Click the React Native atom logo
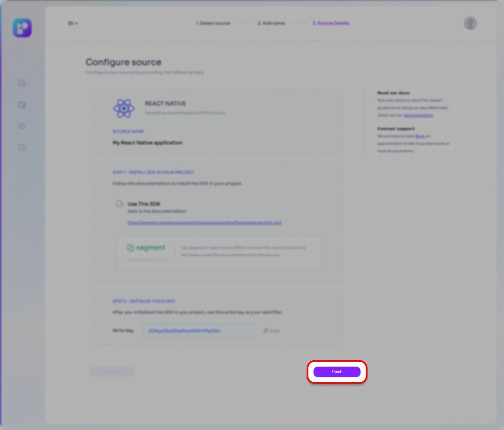 tap(124, 108)
